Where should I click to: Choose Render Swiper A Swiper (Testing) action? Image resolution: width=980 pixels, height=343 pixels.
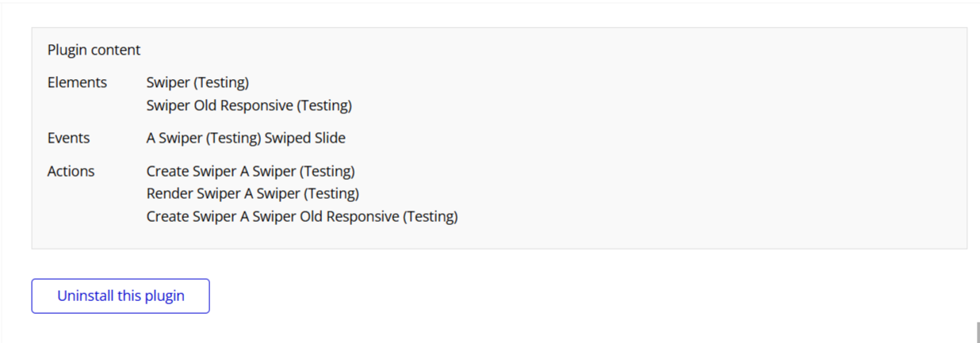point(253,193)
